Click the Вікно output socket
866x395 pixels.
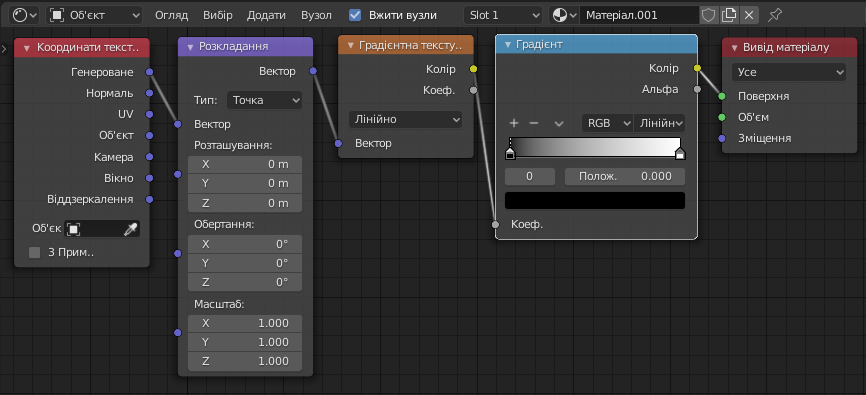pyautogui.click(x=149, y=178)
